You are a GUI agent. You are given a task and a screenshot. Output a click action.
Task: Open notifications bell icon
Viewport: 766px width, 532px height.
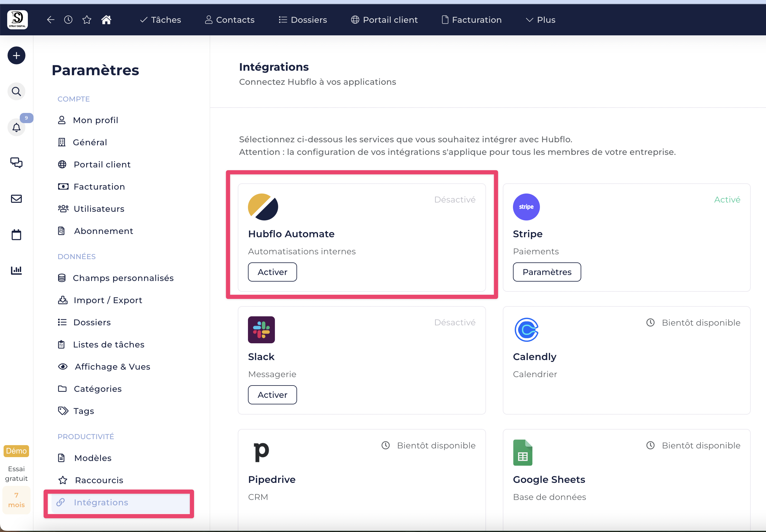pyautogui.click(x=16, y=127)
